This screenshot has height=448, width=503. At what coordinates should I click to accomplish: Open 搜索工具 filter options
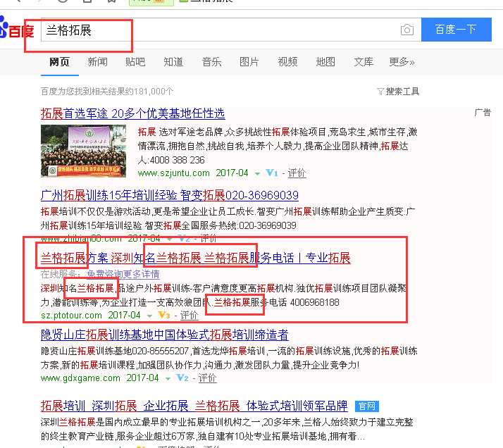click(402, 92)
